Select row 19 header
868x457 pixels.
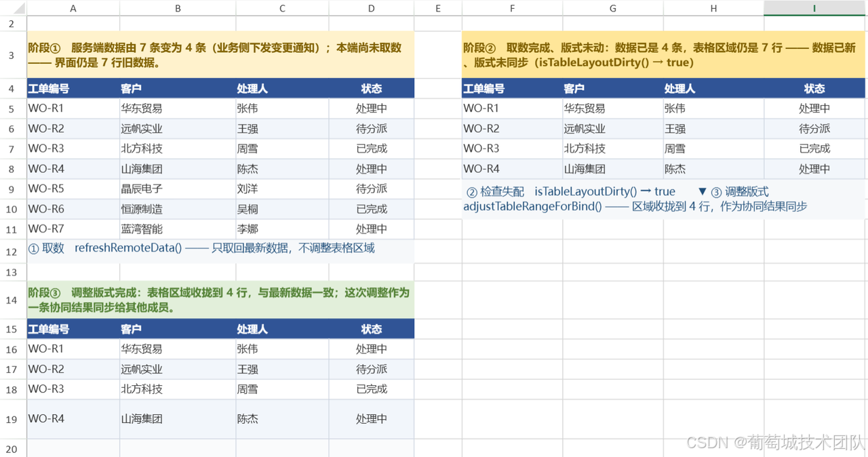(13, 419)
